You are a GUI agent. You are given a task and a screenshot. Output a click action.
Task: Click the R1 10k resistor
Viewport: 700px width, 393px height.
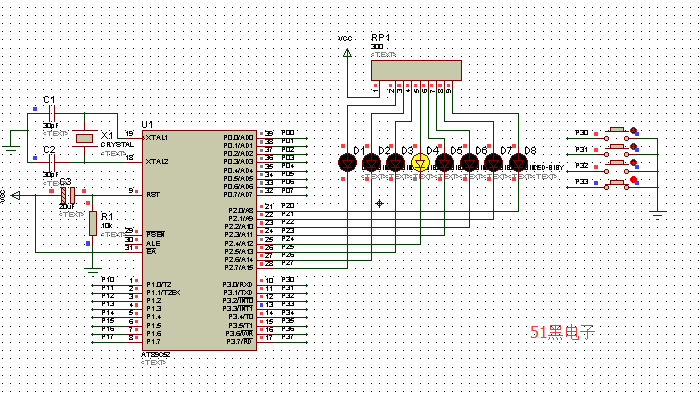(x=93, y=223)
